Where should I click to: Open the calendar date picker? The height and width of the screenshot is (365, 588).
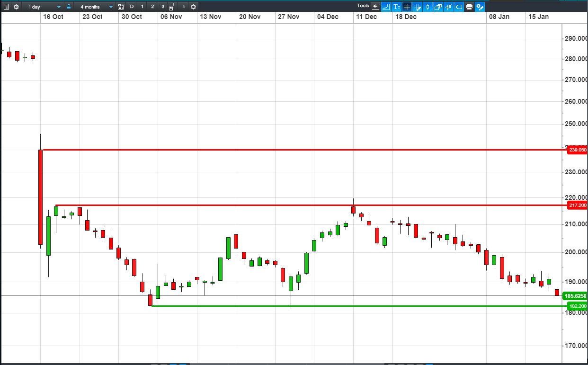[x=121, y=7]
